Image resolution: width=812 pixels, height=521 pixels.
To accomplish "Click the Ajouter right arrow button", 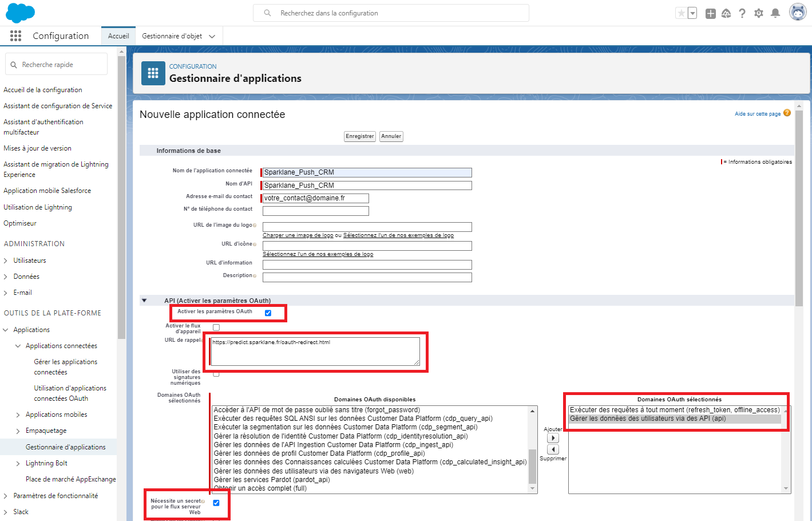I will click(x=553, y=438).
